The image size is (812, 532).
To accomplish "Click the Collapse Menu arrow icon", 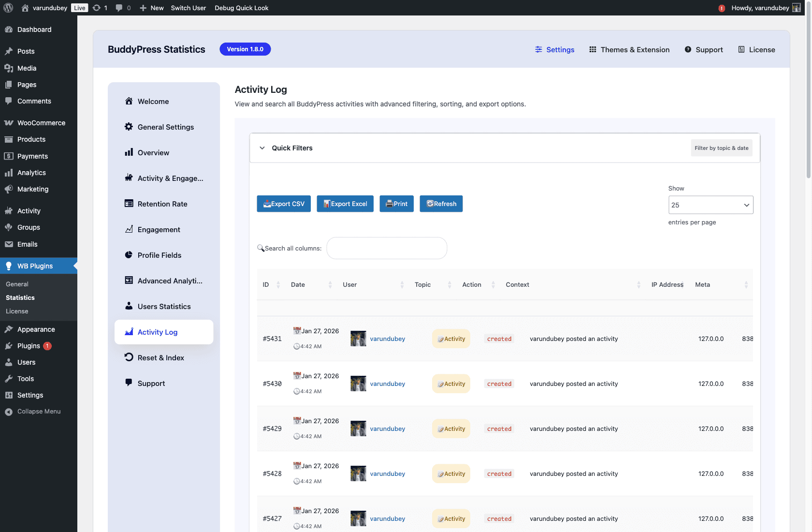I will pos(9,412).
